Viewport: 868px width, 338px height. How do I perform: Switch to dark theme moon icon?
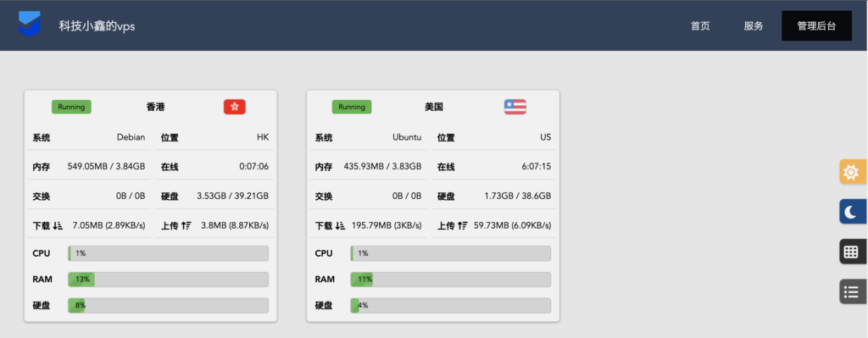point(853,211)
